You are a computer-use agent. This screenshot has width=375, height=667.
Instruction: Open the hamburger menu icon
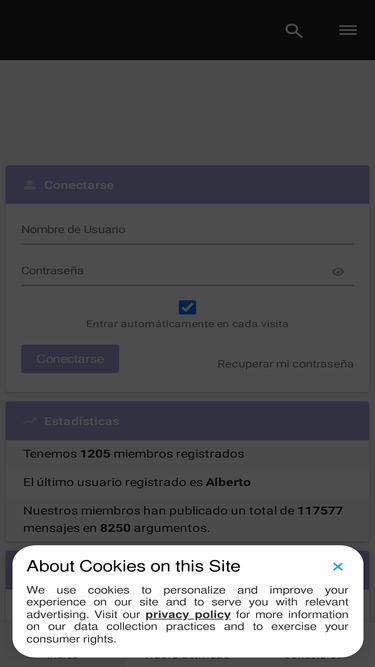pyautogui.click(x=348, y=30)
